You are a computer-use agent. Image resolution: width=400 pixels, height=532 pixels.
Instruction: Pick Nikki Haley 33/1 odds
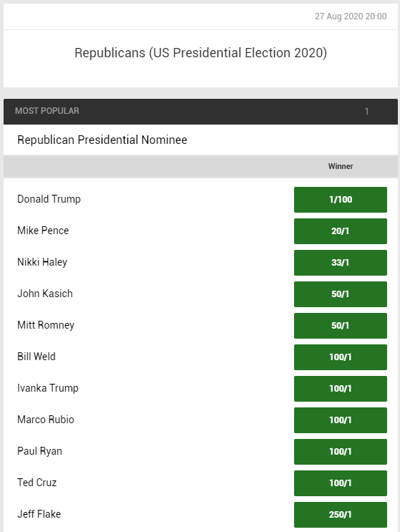click(341, 263)
